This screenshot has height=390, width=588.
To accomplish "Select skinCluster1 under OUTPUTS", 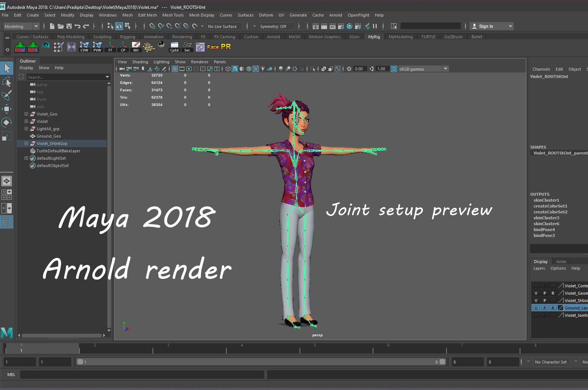I will (x=546, y=200).
